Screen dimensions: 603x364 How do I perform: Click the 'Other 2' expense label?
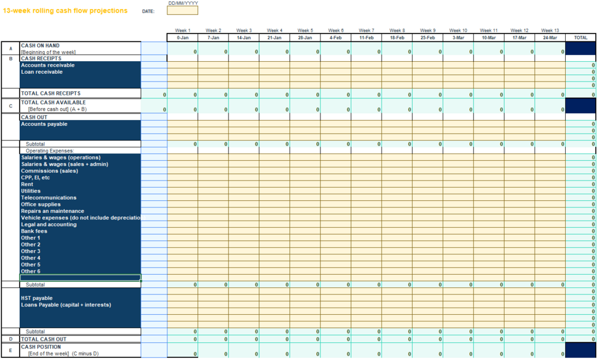point(31,245)
